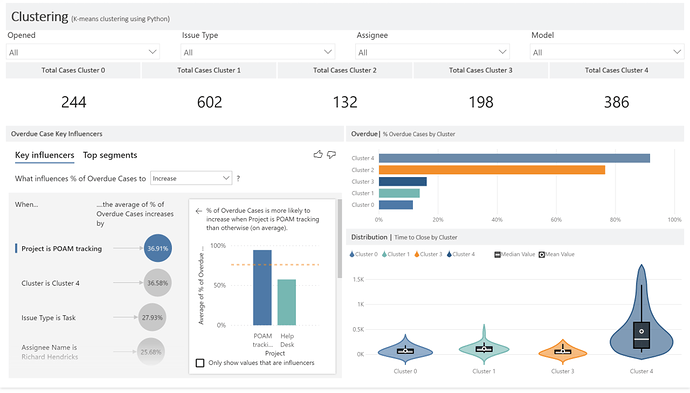
Task: Expand the Model filter dropdown
Action: tap(607, 52)
